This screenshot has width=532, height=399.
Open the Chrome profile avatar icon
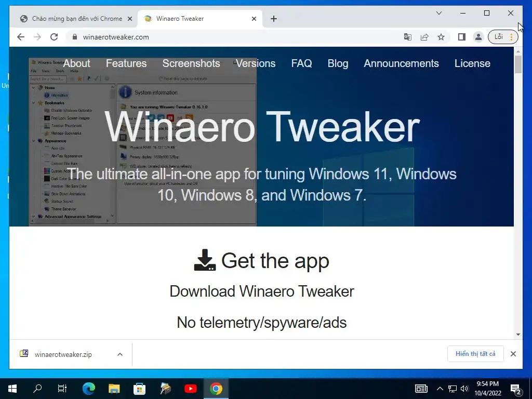(x=478, y=37)
